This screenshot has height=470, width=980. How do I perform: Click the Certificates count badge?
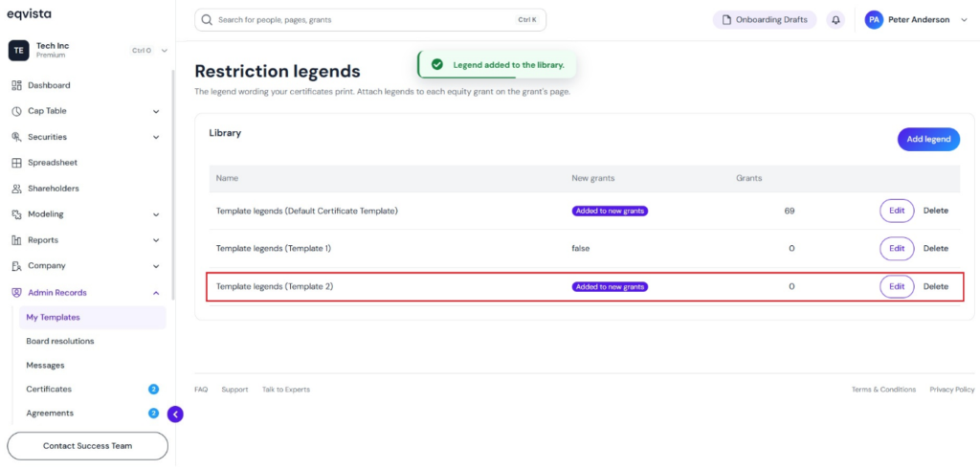(x=153, y=390)
